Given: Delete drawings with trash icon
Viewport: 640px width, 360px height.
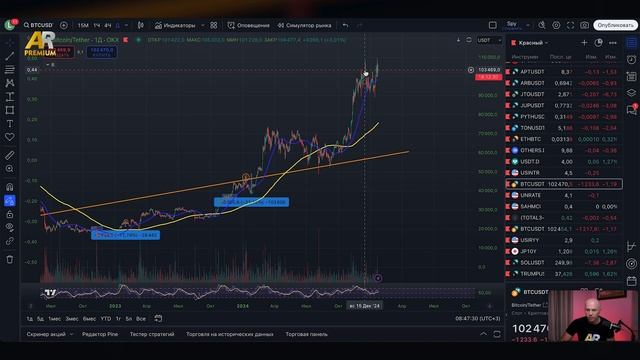Looking at the screenshot, I should pyautogui.click(x=10, y=259).
